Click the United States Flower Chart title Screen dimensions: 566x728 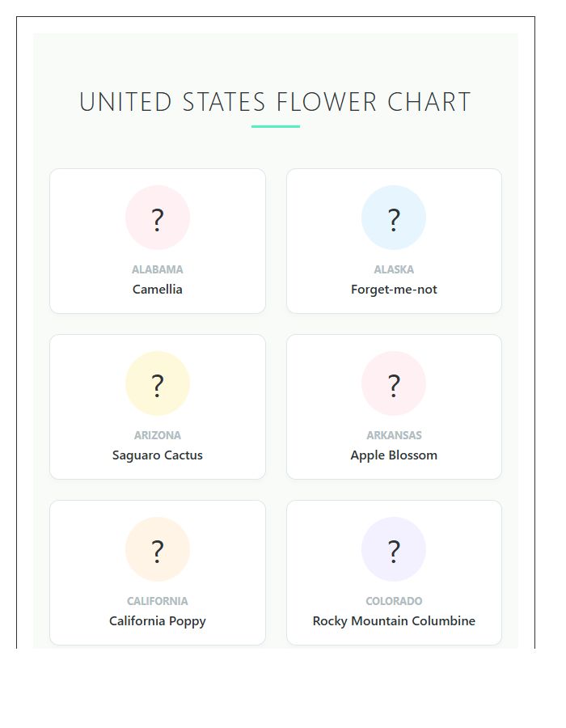pos(275,102)
